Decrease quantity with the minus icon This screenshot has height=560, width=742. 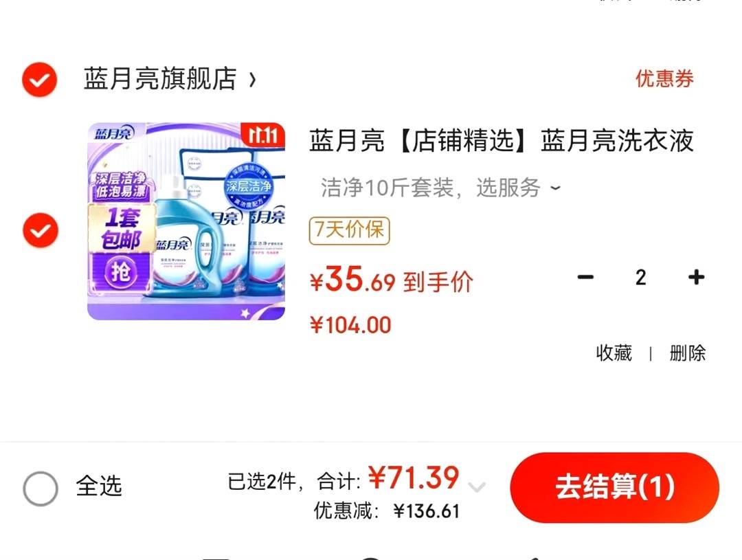(585, 278)
